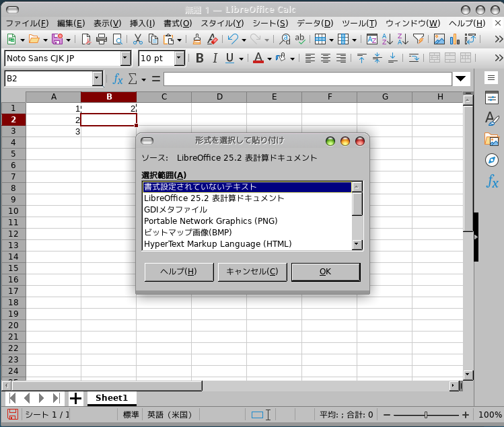Click the Sort Ascending icon
This screenshot has width=504, height=427.
pyautogui.click(x=388, y=40)
